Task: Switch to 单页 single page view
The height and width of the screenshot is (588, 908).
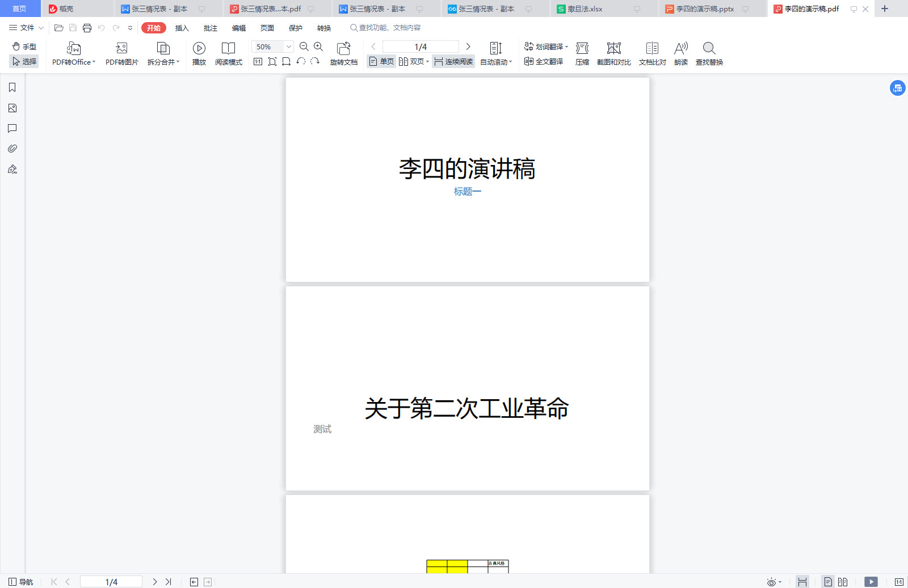Action: tap(381, 61)
